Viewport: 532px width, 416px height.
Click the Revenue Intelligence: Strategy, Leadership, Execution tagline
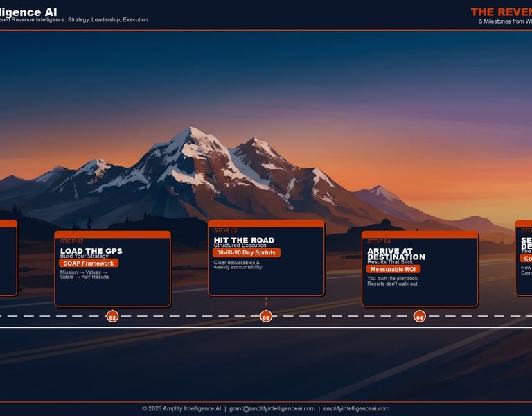tap(73, 19)
